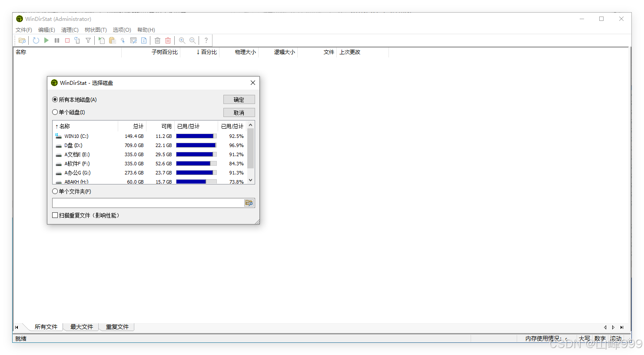Switch to the 所有文件 tab
Image resolution: width=644 pixels, height=355 pixels.
(x=46, y=327)
